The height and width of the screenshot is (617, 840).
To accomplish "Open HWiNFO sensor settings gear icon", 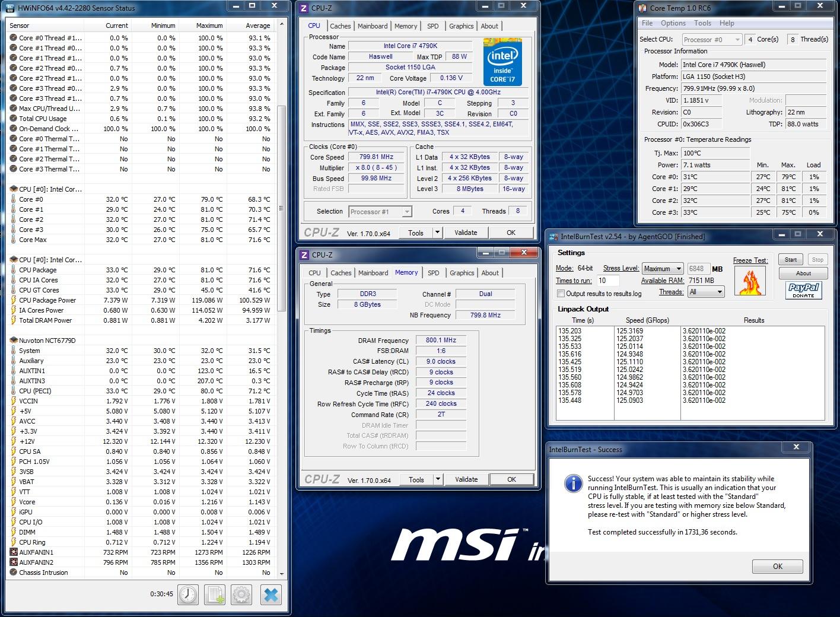I will pos(241,594).
